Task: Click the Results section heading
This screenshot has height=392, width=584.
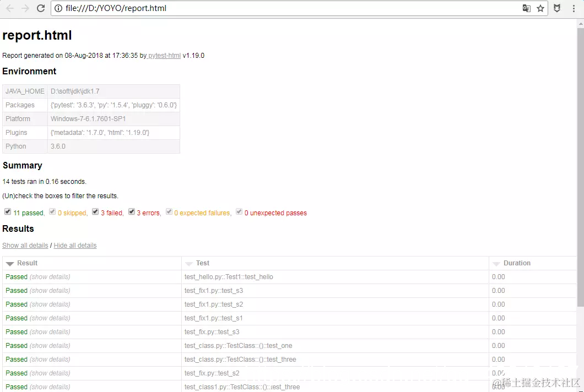Action: 18,228
